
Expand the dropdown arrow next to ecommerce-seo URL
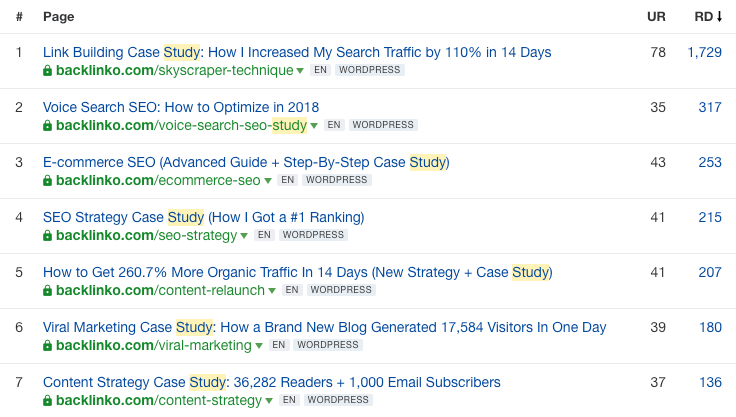pyautogui.click(x=267, y=181)
